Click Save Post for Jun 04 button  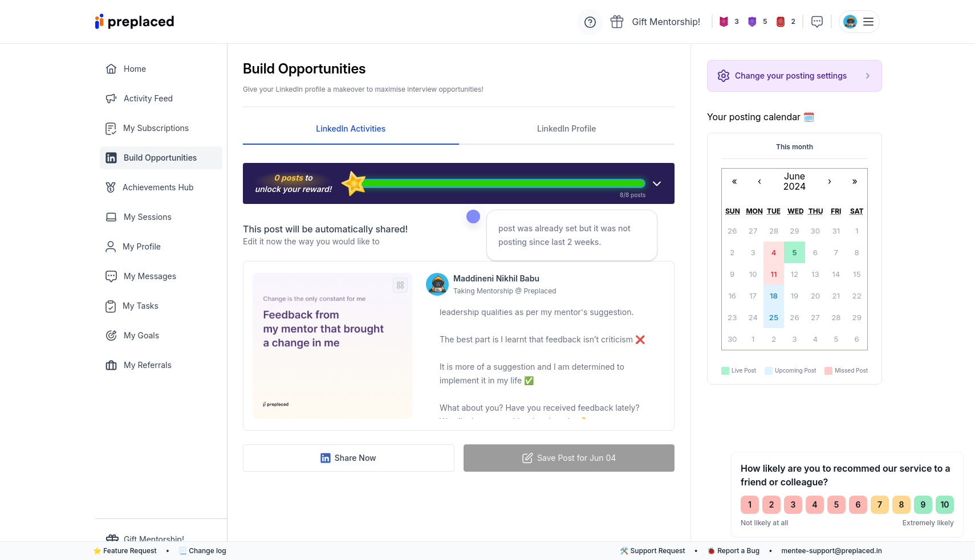pos(569,458)
